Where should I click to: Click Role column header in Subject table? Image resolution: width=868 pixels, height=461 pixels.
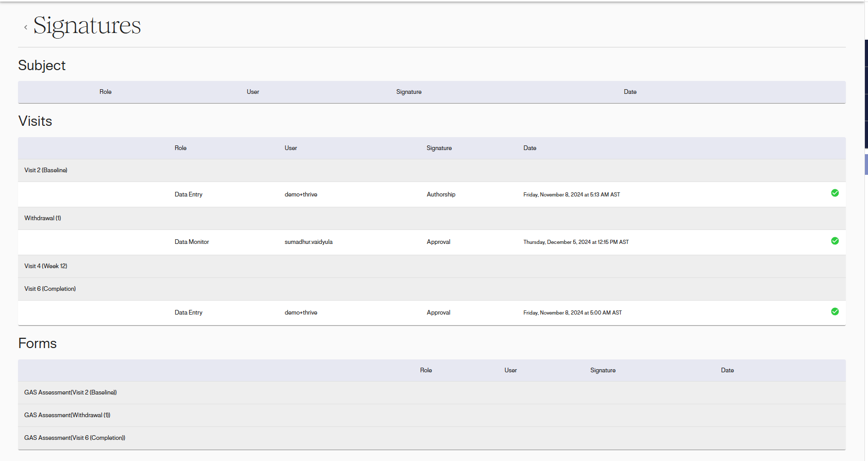click(x=106, y=92)
